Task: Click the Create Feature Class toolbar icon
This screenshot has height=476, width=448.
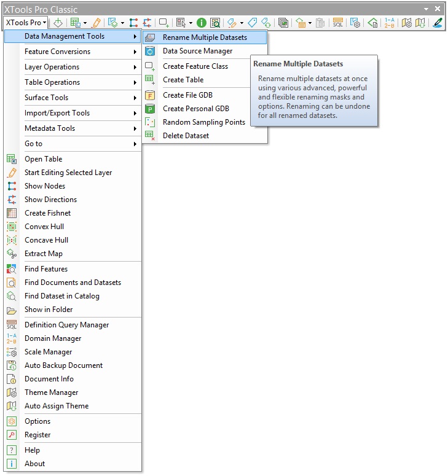Action: (x=163, y=23)
